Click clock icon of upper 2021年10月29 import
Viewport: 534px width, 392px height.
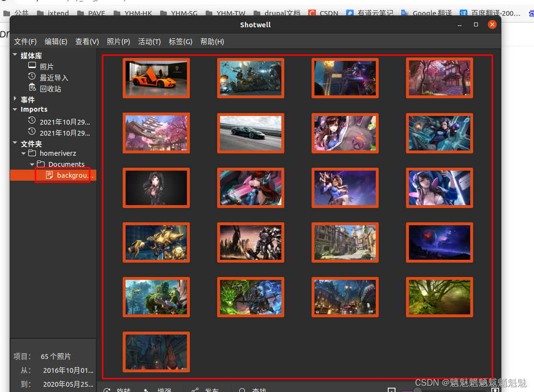click(x=32, y=121)
